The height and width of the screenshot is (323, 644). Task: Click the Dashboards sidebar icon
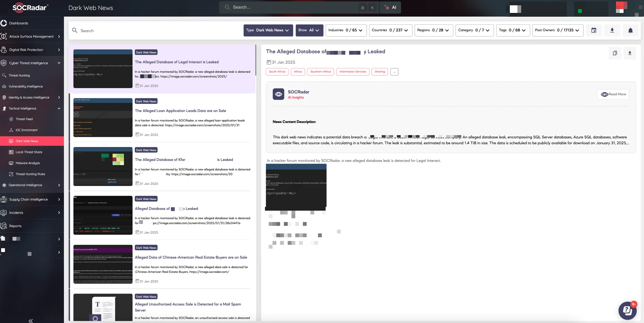[x=4, y=23]
